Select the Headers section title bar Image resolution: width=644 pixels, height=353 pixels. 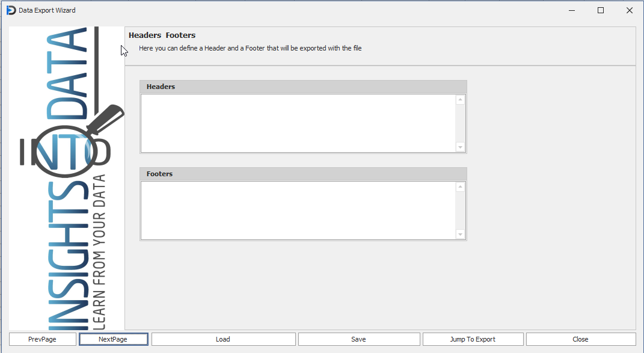pyautogui.click(x=303, y=87)
